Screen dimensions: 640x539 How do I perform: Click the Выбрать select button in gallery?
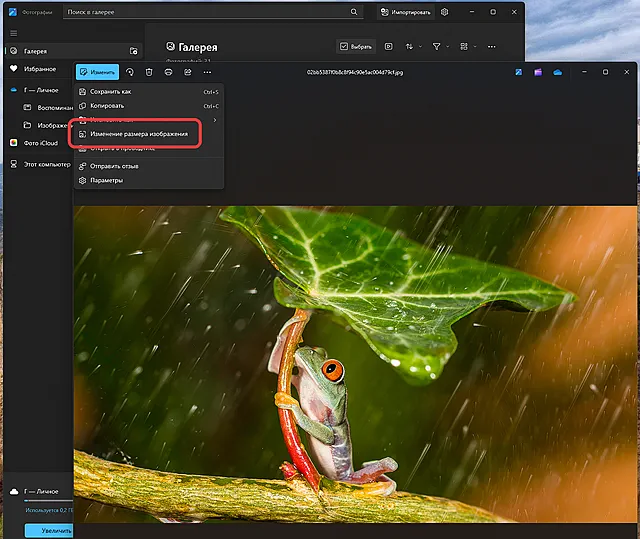pyautogui.click(x=356, y=47)
